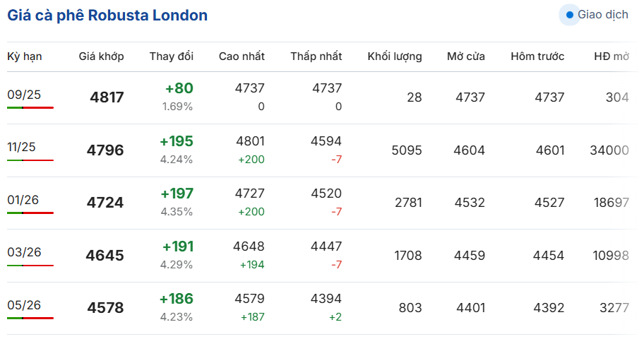Open the 03/26 contract term
Image resolution: width=644 pixels, height=339 pixels.
(24, 252)
